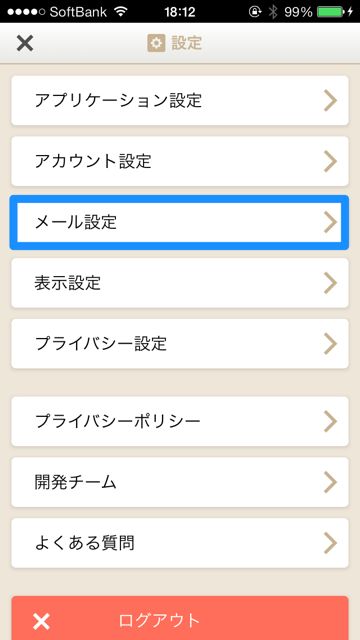Tap the rotation lock icon in status bar

pos(255,11)
